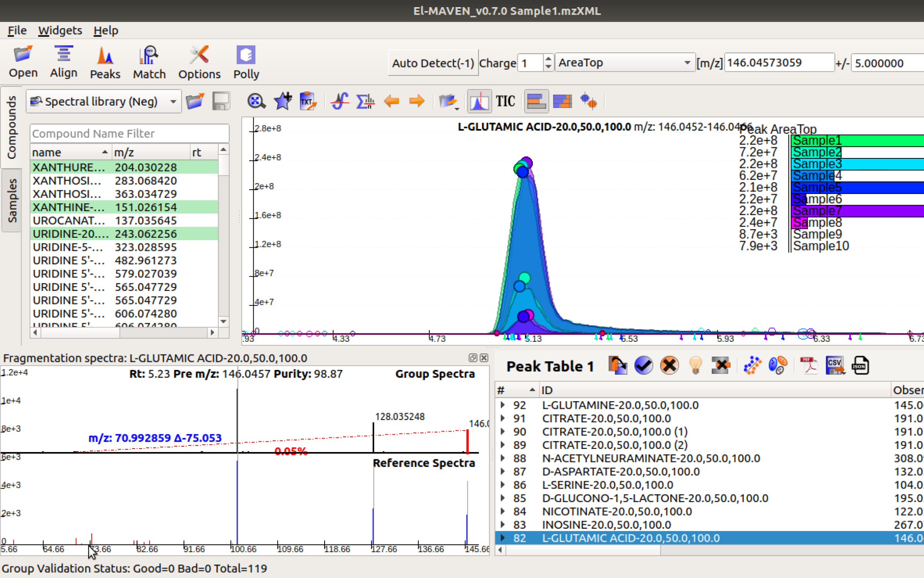Open the Spectral library (Neg) dropdown
Screen dimensions: 924x578
pos(103,101)
